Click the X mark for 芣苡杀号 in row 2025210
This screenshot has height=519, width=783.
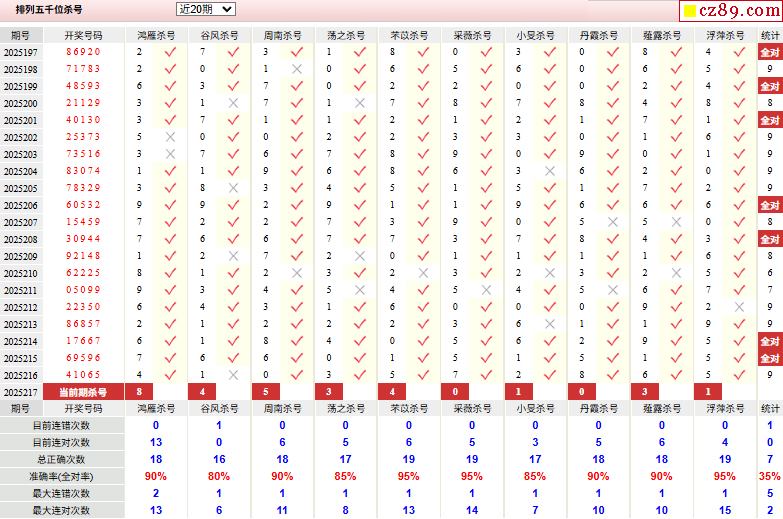[x=423, y=273]
